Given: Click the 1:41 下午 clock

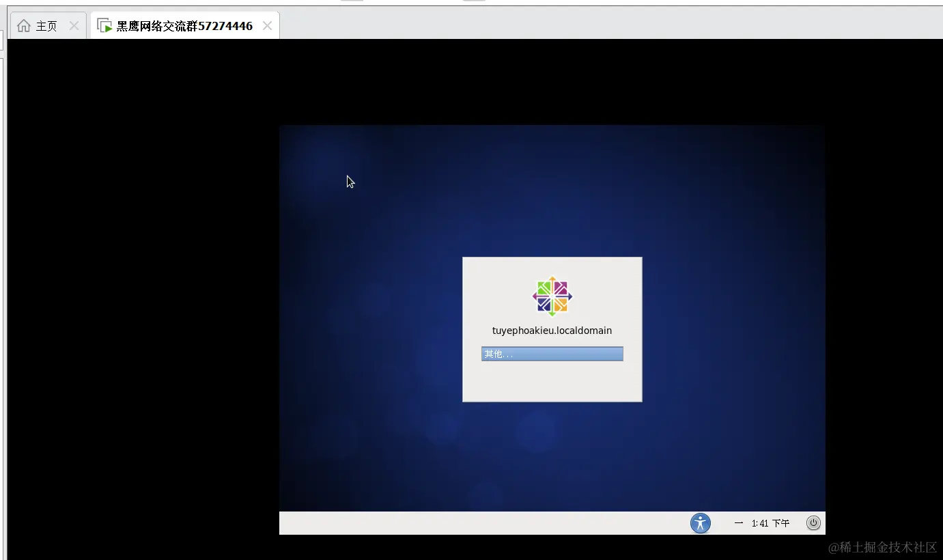Looking at the screenshot, I should 771,523.
